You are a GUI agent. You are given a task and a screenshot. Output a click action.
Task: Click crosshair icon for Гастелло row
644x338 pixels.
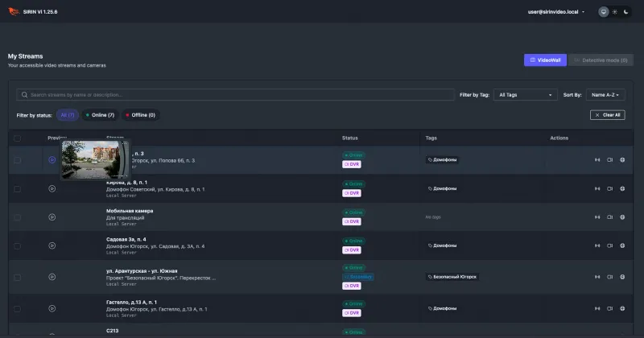click(x=622, y=308)
